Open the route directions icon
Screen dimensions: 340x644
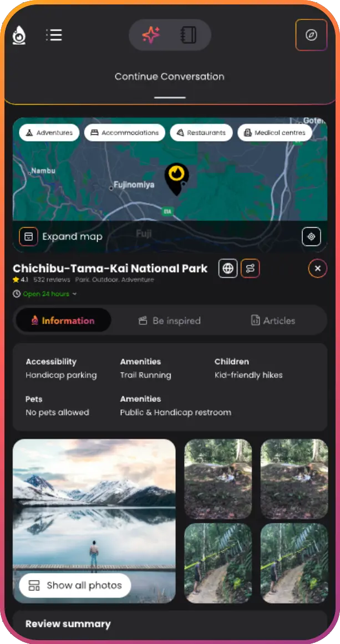[250, 269]
